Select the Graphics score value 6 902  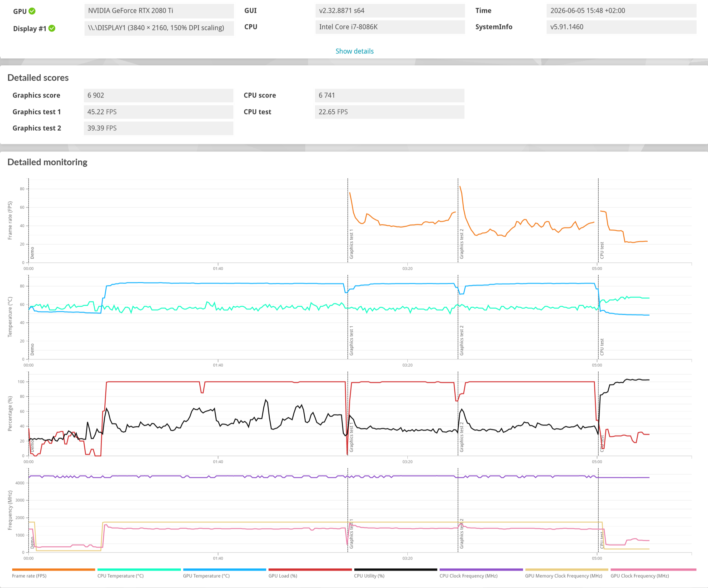click(158, 95)
